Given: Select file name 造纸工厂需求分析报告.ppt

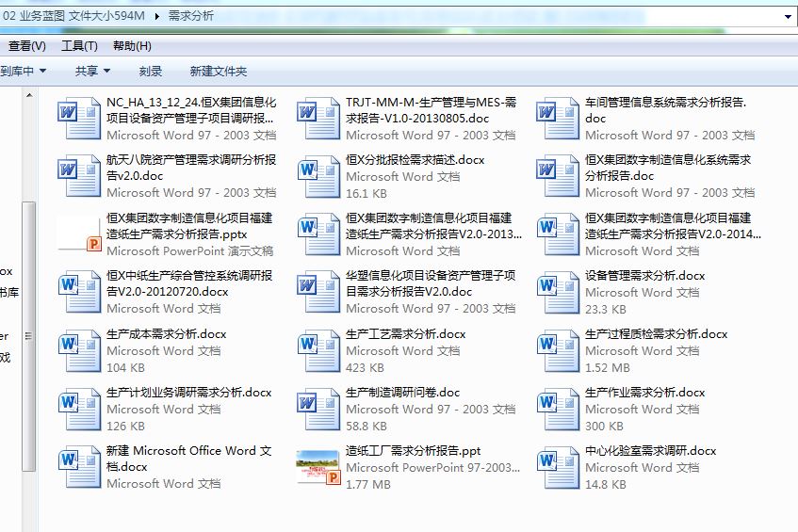Looking at the screenshot, I should 414,451.
